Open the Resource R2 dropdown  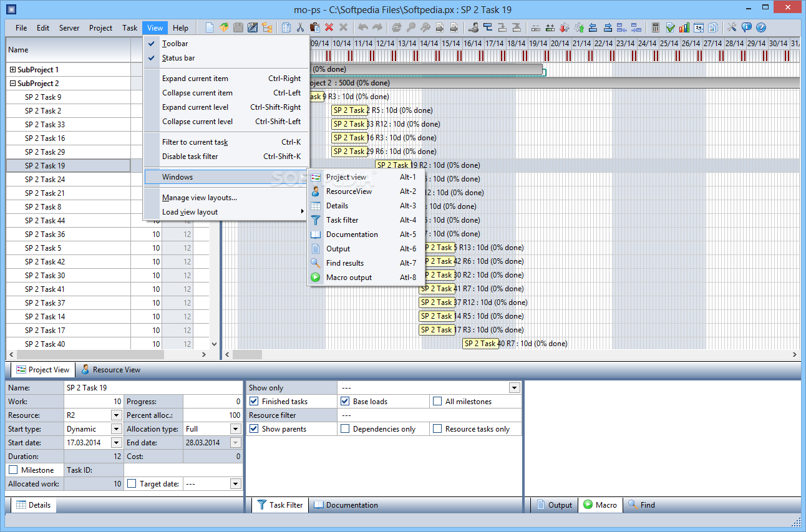(116, 415)
